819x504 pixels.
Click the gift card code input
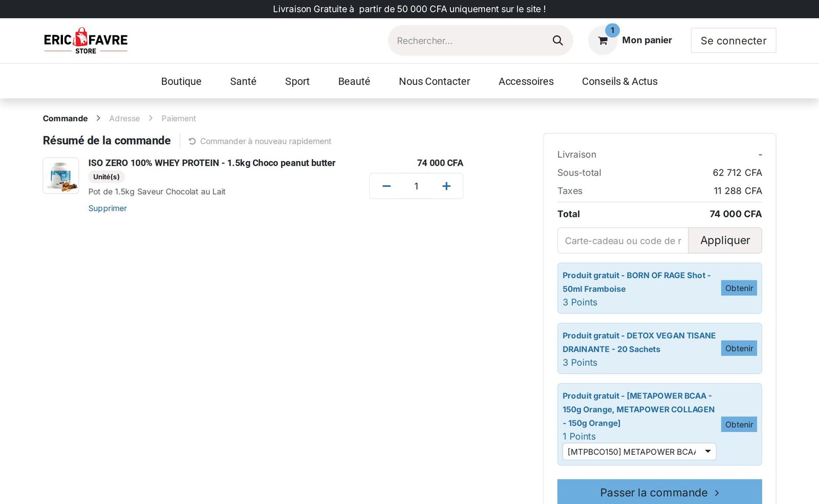(623, 240)
